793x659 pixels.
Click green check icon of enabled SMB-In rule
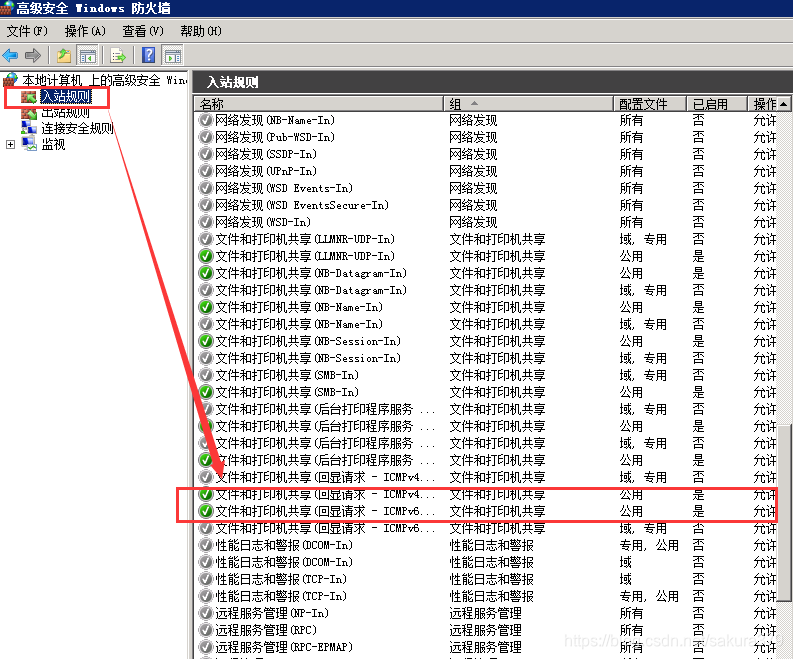coord(205,392)
